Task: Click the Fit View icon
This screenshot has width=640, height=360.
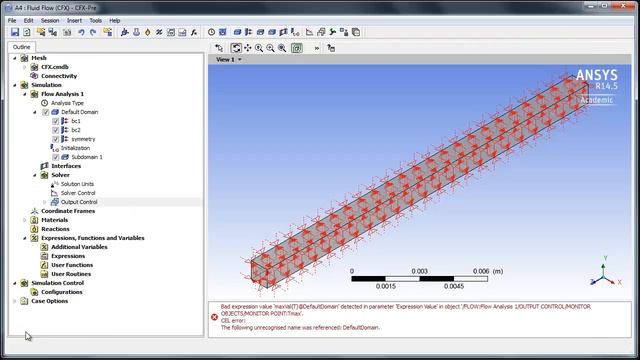Action: [x=297, y=48]
